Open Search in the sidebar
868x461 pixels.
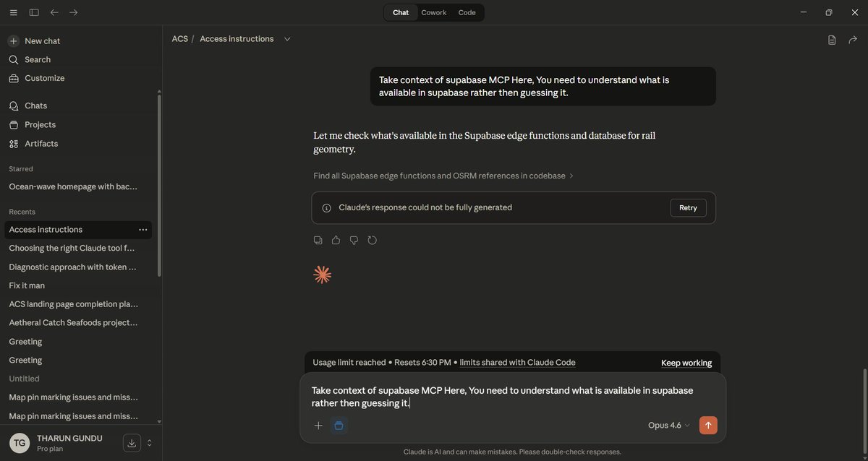(x=30, y=60)
